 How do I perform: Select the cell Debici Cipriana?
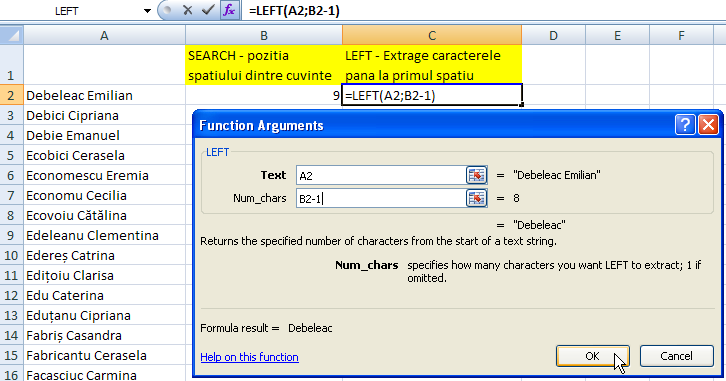104,115
